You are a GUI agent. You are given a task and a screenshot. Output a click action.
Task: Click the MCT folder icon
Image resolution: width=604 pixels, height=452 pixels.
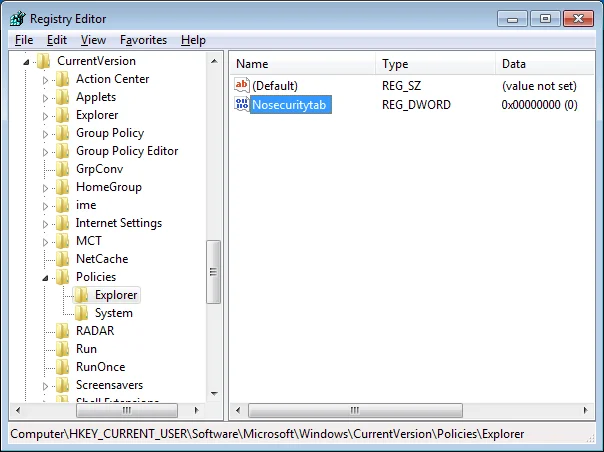coord(62,241)
